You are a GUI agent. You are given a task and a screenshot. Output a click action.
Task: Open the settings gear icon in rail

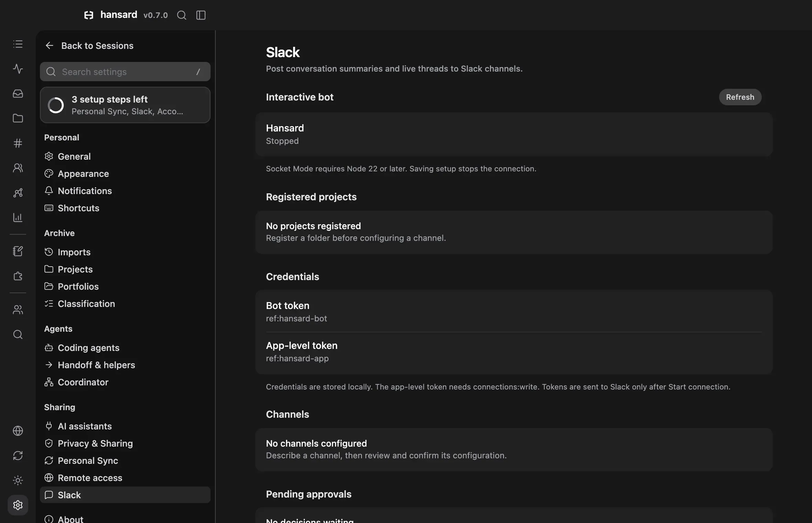(x=18, y=505)
